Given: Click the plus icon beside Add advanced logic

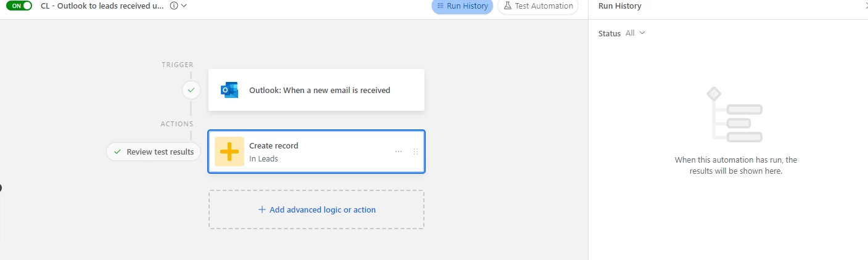Looking at the screenshot, I should coord(262,209).
